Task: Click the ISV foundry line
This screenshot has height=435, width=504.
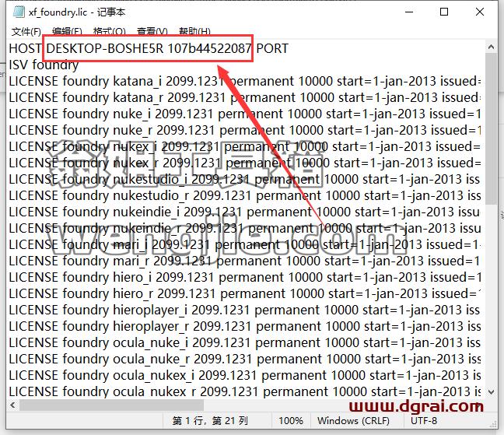Action: click(44, 65)
